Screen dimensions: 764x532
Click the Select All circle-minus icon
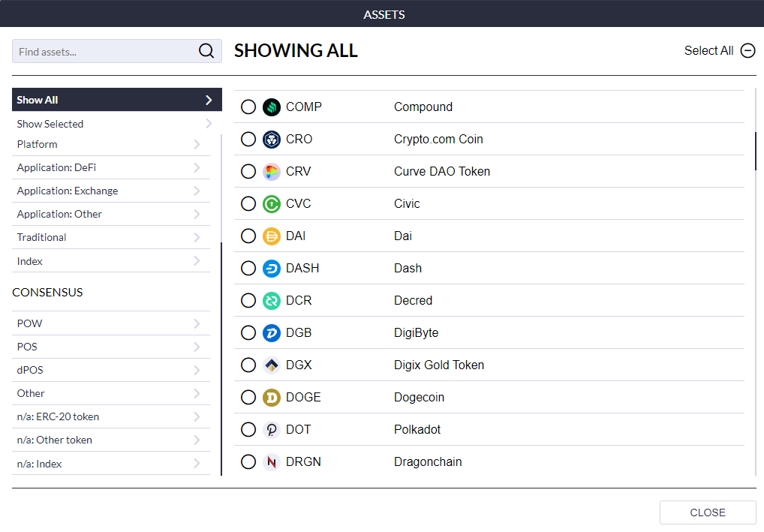click(x=747, y=51)
